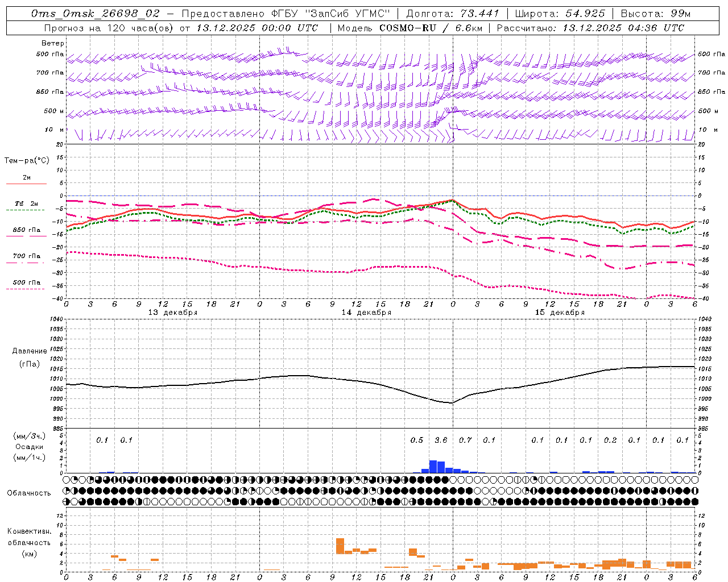Click the model name COSMO-RU / 6.6км
Viewport: 728px width, 582px height.
point(431,27)
